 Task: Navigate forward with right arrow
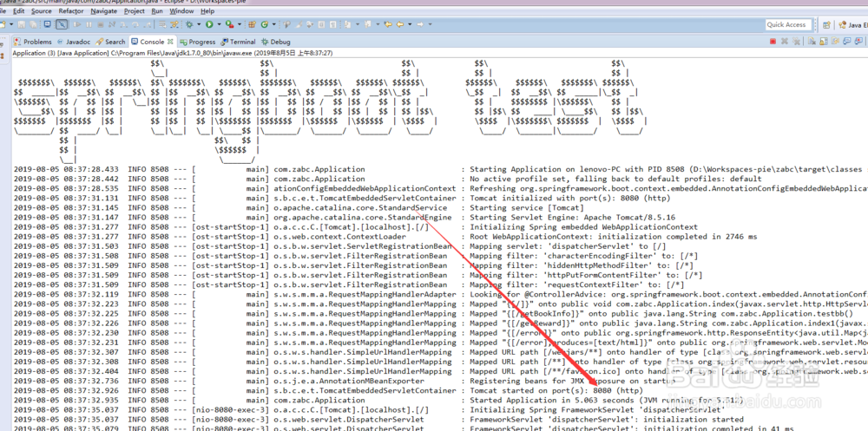pos(420,24)
